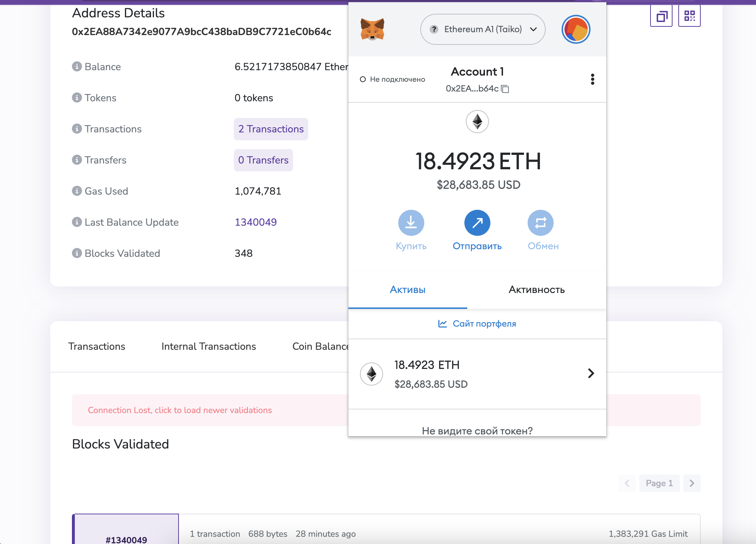Go to the next page of blocks
The width and height of the screenshot is (756, 544).
[692, 483]
